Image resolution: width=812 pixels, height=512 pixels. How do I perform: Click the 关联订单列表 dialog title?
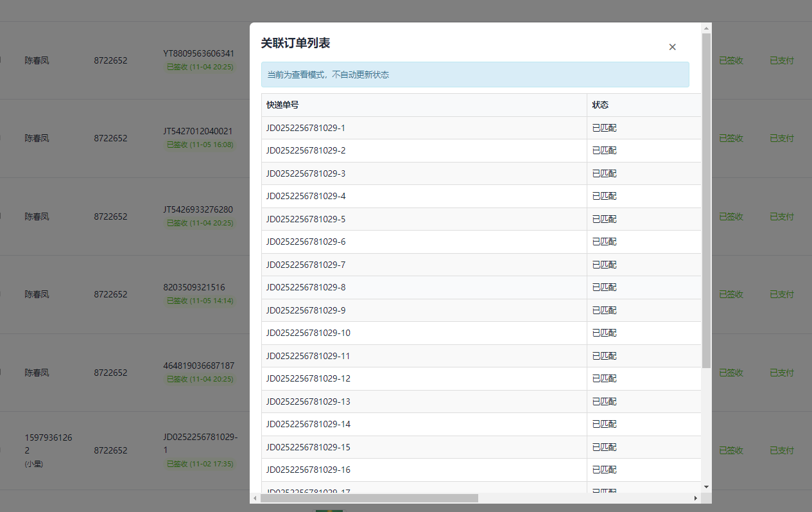click(x=295, y=43)
